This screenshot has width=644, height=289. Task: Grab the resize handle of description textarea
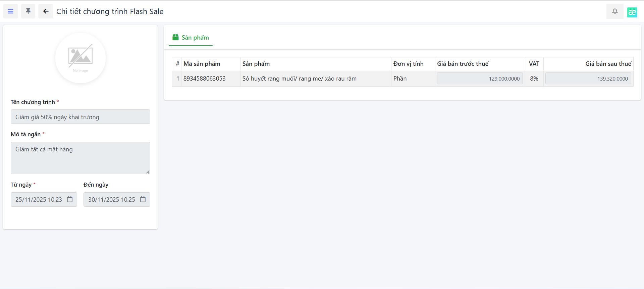point(148,172)
